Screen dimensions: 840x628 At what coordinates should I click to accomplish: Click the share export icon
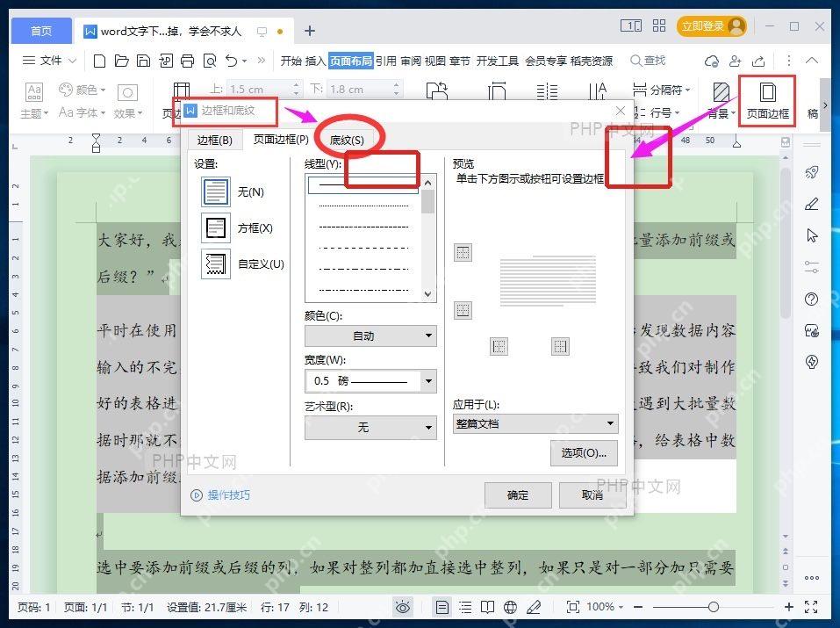[x=758, y=61]
